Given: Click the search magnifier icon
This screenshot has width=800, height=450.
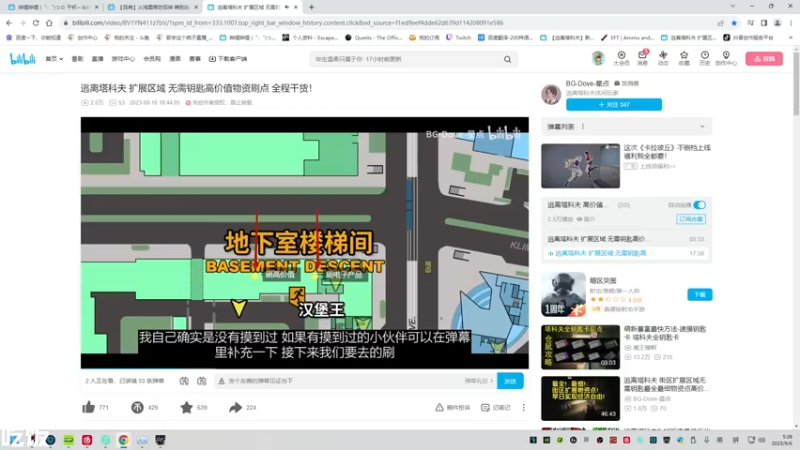Looking at the screenshot, I should point(508,59).
